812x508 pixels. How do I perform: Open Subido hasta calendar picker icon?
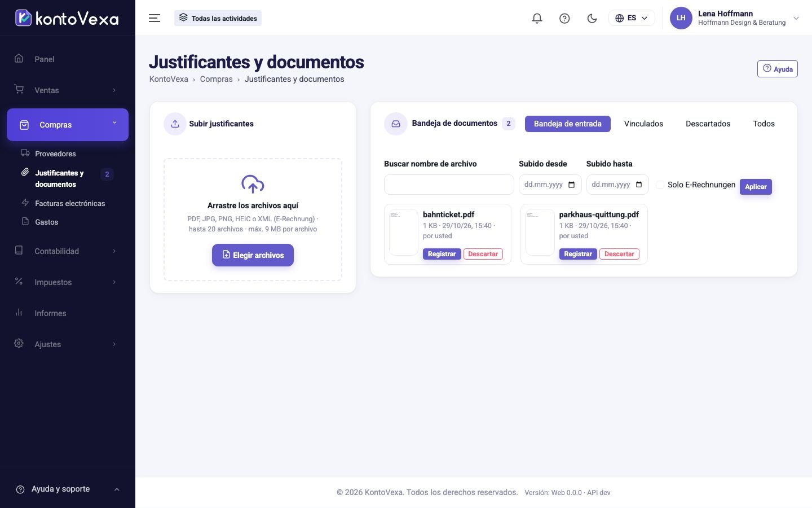tap(639, 185)
